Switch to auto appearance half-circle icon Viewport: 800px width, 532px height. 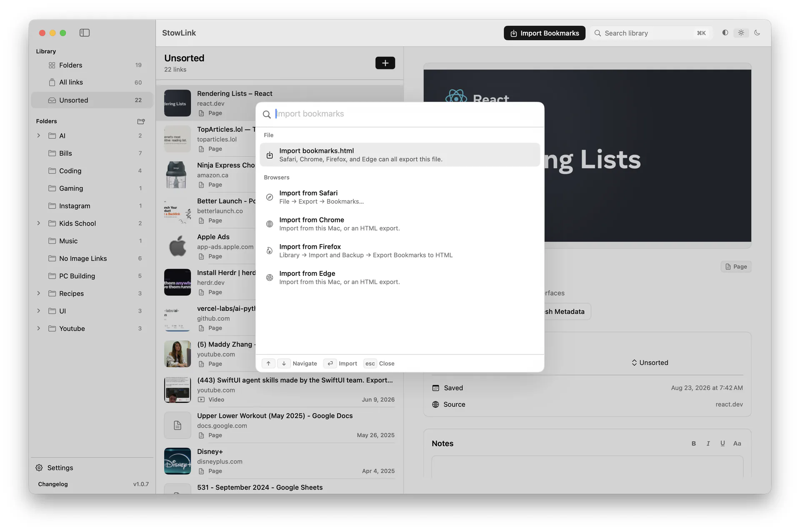coord(725,33)
